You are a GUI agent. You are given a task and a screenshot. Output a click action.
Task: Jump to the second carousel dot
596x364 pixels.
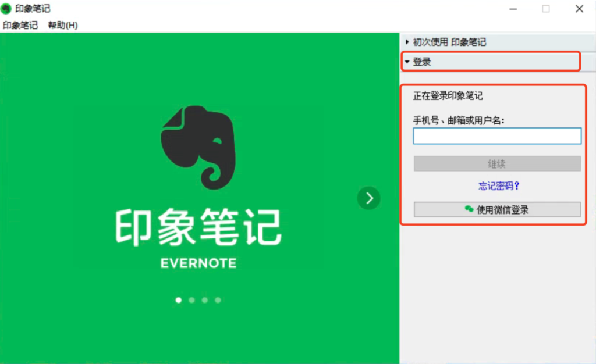click(191, 300)
